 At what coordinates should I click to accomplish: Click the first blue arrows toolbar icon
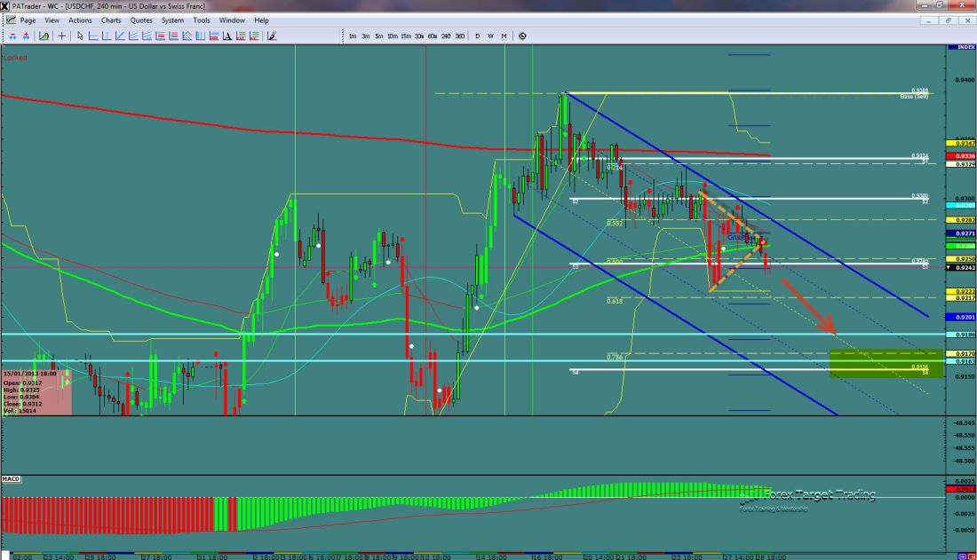click(x=12, y=36)
